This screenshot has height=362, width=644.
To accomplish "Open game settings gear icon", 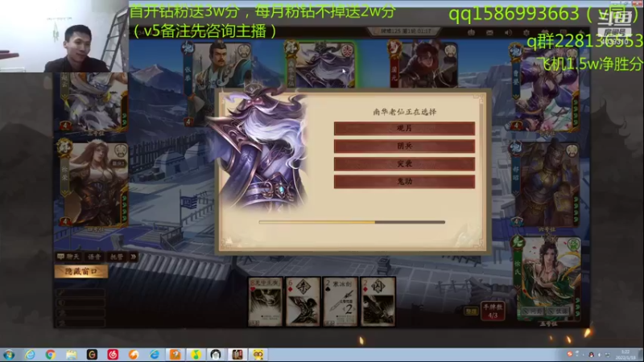I will (x=526, y=32).
